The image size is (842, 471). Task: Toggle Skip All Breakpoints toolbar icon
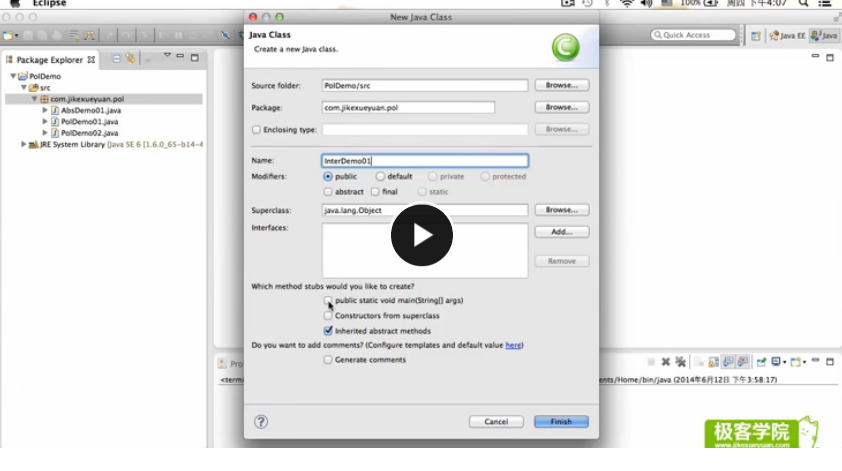point(226,35)
